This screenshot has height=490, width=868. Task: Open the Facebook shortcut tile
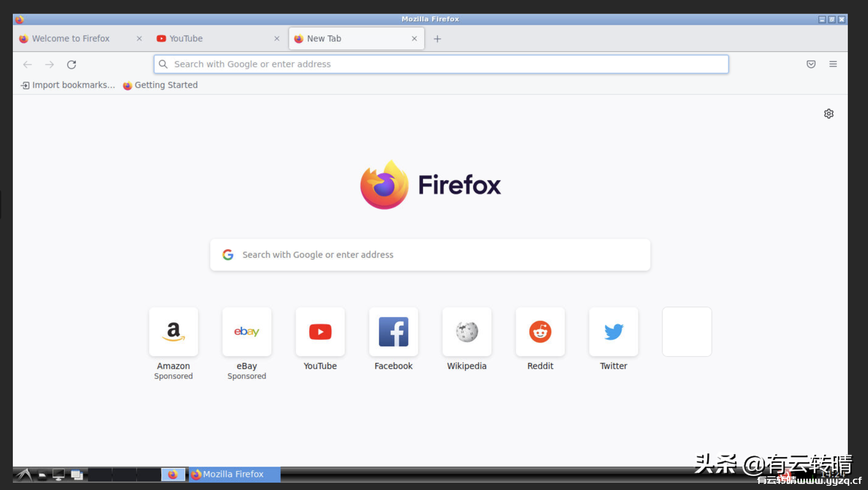393,332
